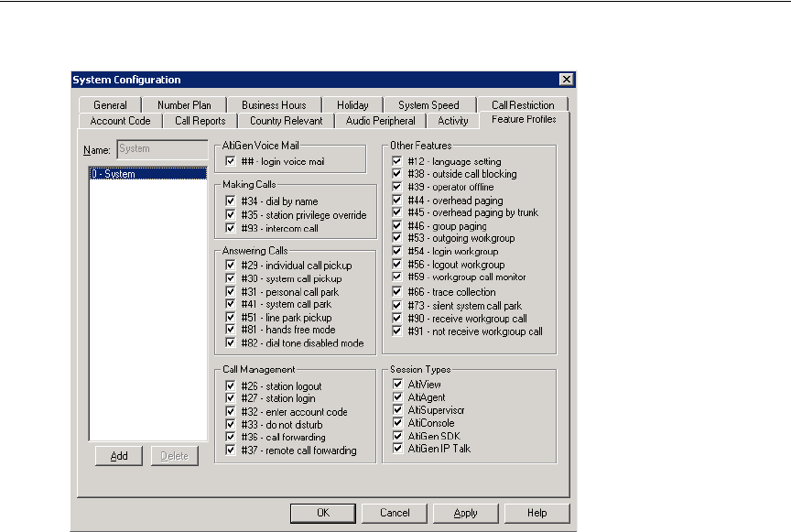
Task: Disable #44 overhead paging feature
Action: (x=397, y=201)
